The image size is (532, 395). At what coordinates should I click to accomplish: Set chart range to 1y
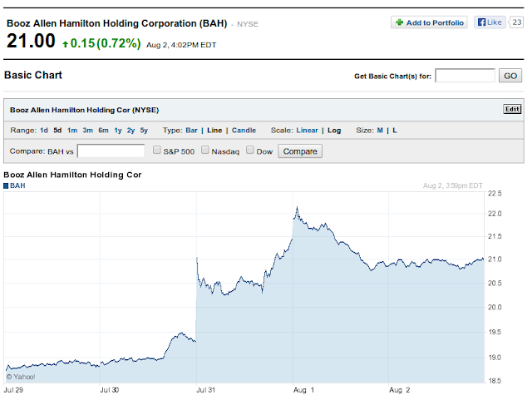pos(118,131)
